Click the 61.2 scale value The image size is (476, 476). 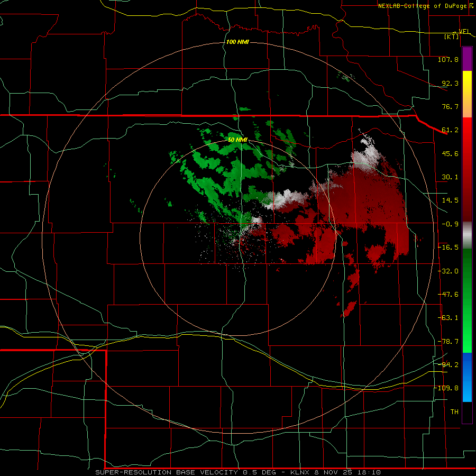click(450, 130)
